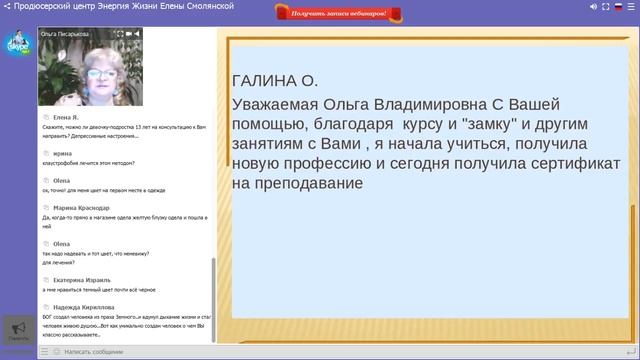Click the avatar icon next to Марина Краснодар
This screenshot has height=360, width=640.
(x=46, y=208)
